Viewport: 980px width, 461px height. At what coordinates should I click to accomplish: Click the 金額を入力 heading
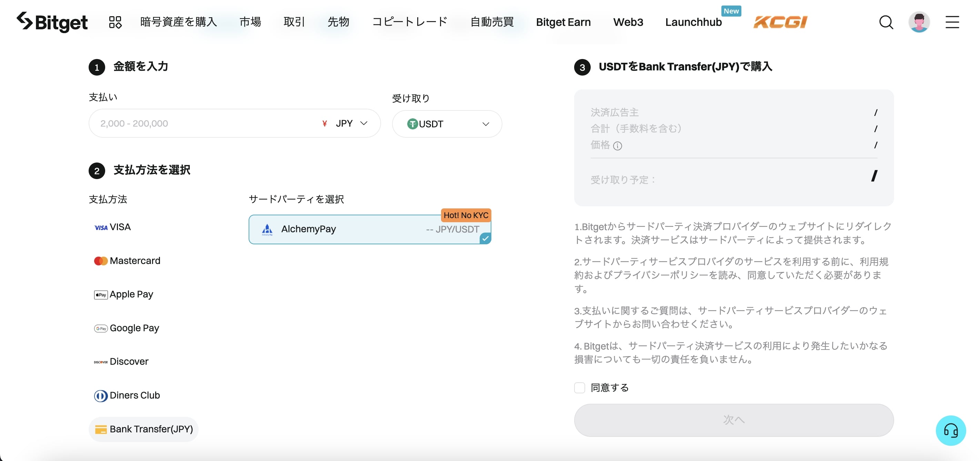tap(141, 67)
